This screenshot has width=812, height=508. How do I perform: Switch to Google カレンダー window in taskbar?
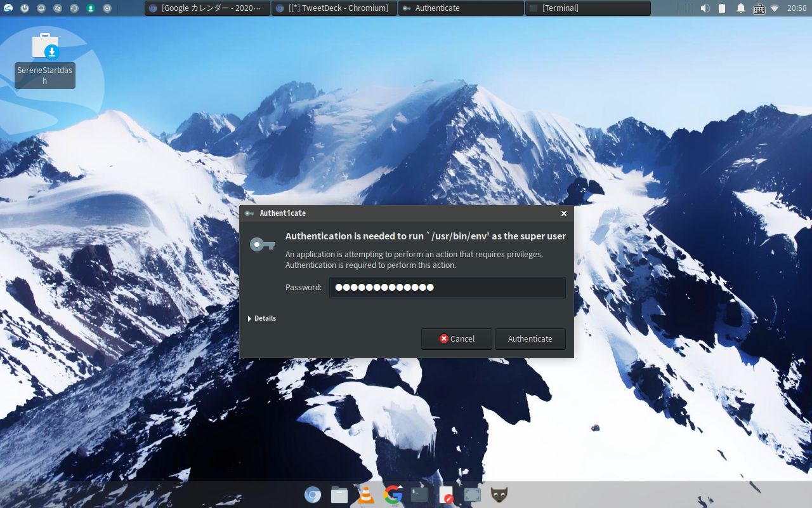[207, 8]
